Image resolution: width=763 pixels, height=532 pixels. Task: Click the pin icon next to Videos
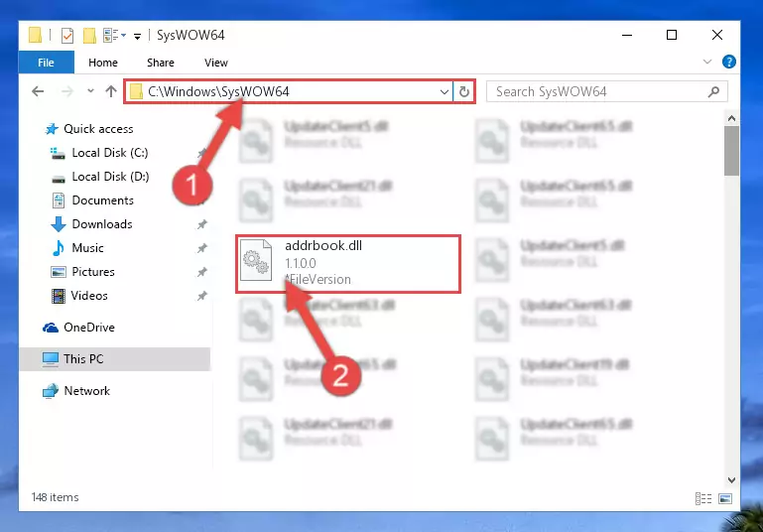[x=202, y=296]
